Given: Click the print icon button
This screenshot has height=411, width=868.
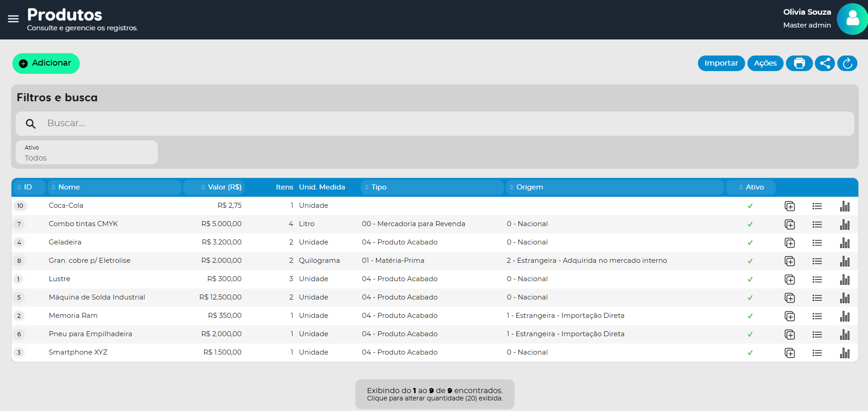Looking at the screenshot, I should (799, 63).
